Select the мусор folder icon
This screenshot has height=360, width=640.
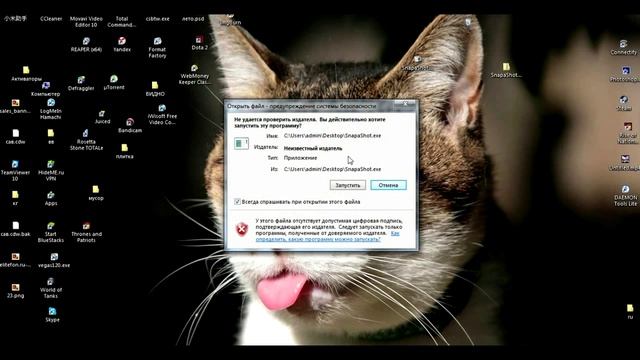point(96,193)
